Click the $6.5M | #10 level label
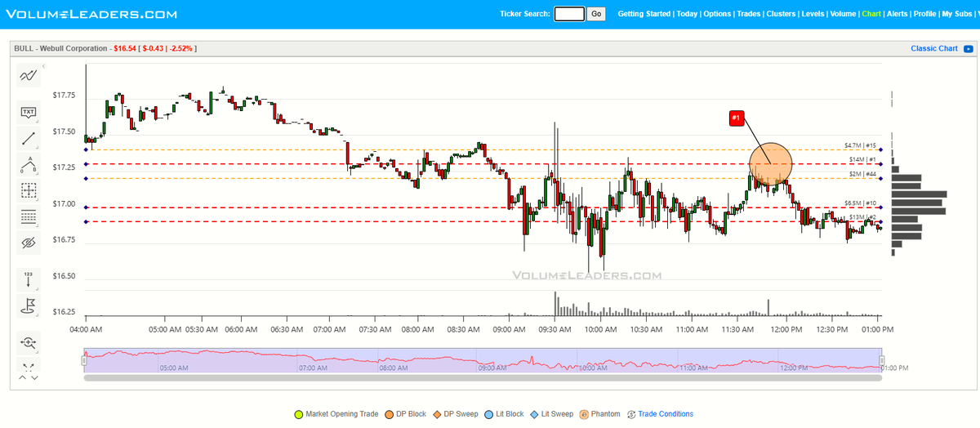Image resolution: width=980 pixels, height=428 pixels. pyautogui.click(x=860, y=203)
